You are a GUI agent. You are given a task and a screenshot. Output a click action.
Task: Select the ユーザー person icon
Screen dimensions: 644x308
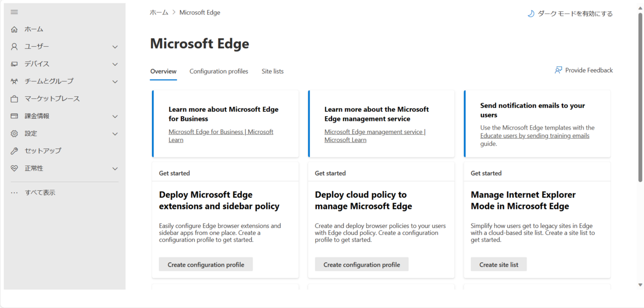click(x=14, y=47)
